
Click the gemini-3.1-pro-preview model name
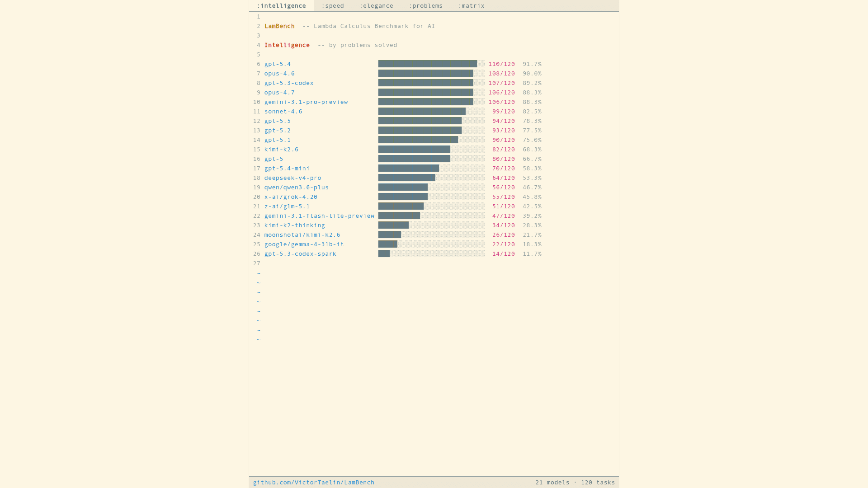click(x=306, y=102)
